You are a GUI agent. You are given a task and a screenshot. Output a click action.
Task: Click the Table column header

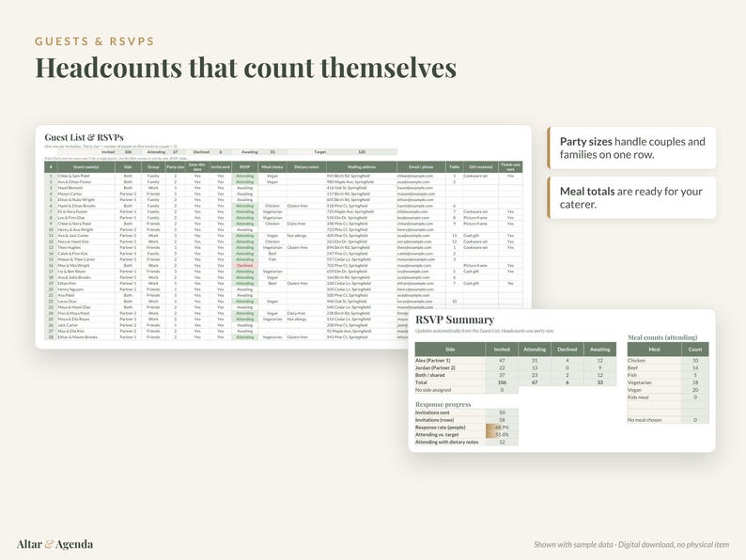tap(455, 167)
